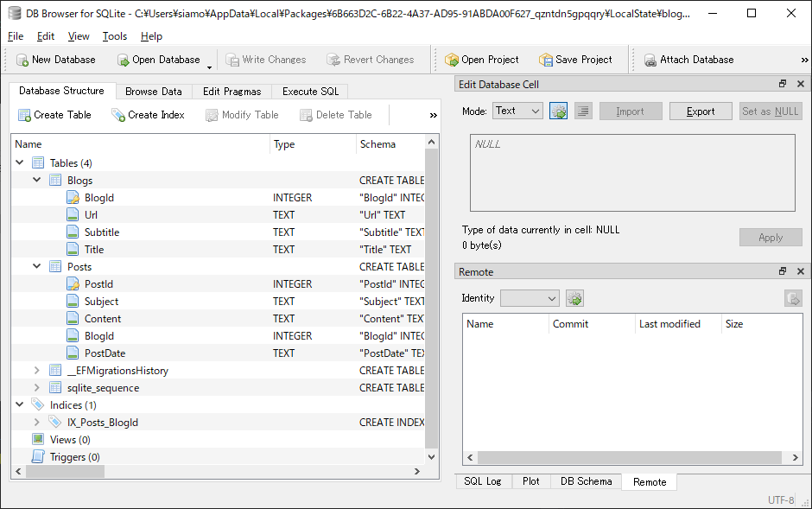Select the Create Index tool
The height and width of the screenshot is (509, 812).
(x=149, y=114)
